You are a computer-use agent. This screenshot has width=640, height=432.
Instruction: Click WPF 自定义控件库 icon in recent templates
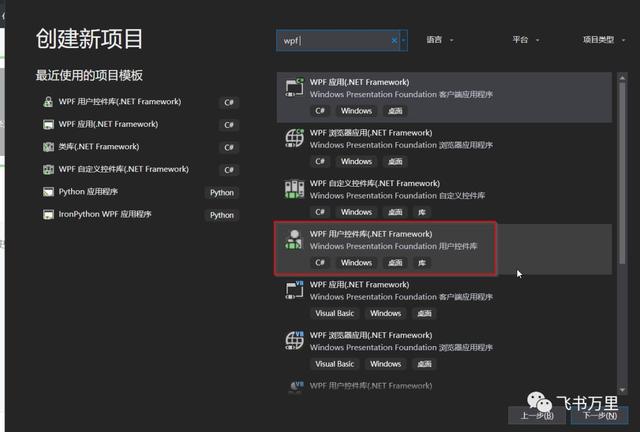pyautogui.click(x=48, y=169)
